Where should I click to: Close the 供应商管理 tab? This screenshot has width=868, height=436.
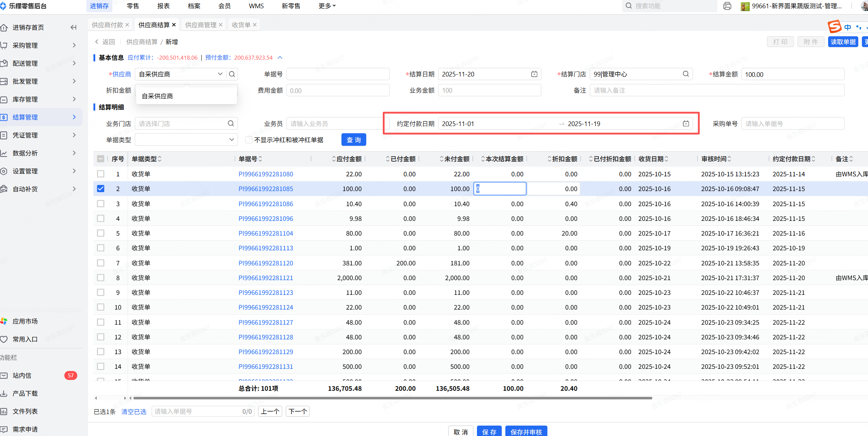221,25
